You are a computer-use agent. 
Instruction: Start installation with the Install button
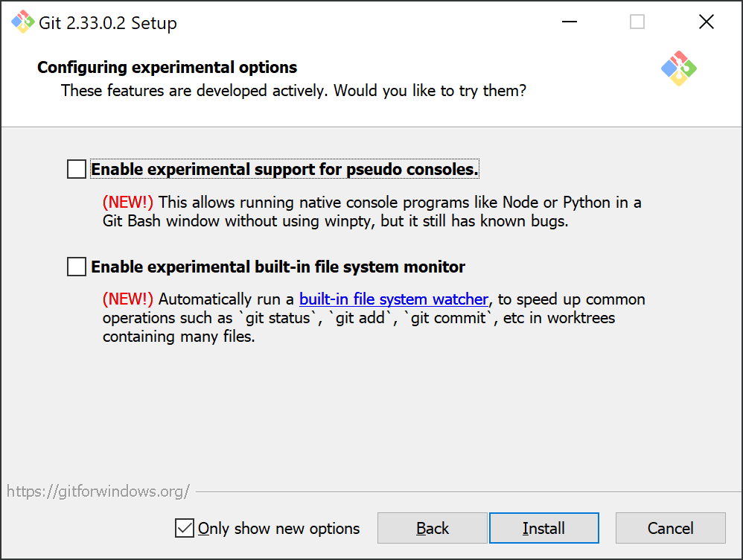544,528
